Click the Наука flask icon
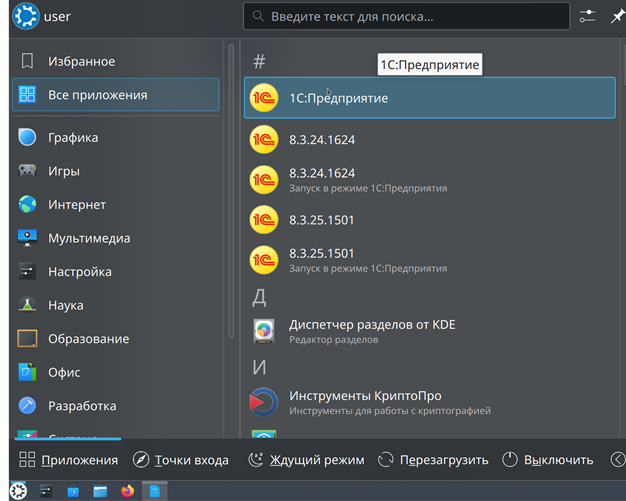Screen dimensions: 626x501 click(x=27, y=305)
